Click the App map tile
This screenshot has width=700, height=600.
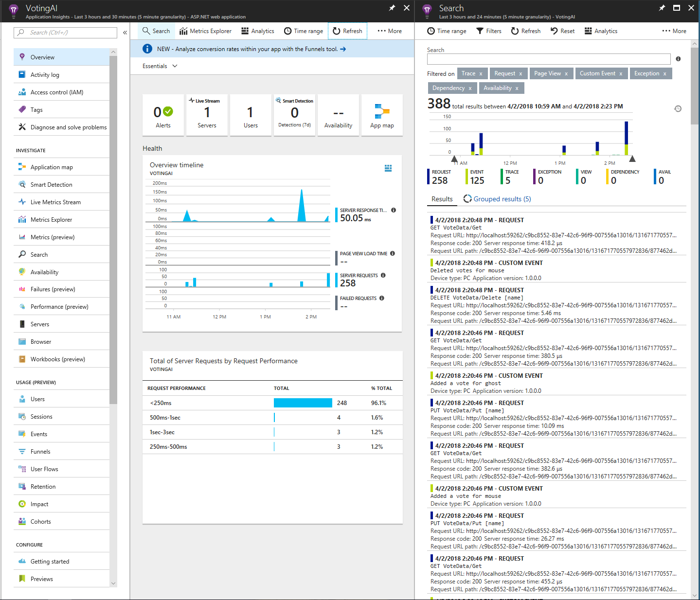(x=382, y=115)
